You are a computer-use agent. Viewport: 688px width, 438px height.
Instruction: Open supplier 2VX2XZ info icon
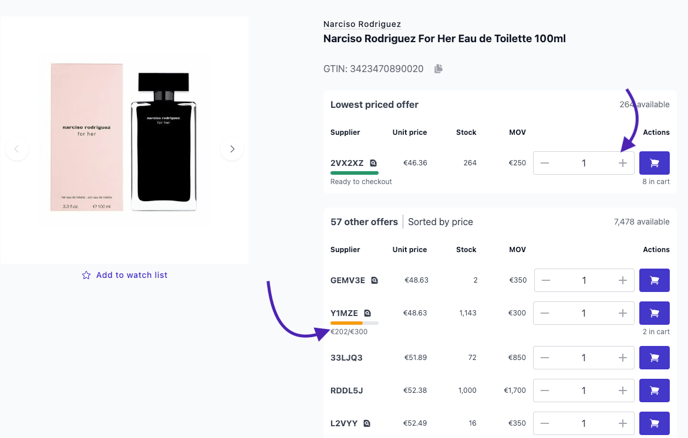[373, 163]
